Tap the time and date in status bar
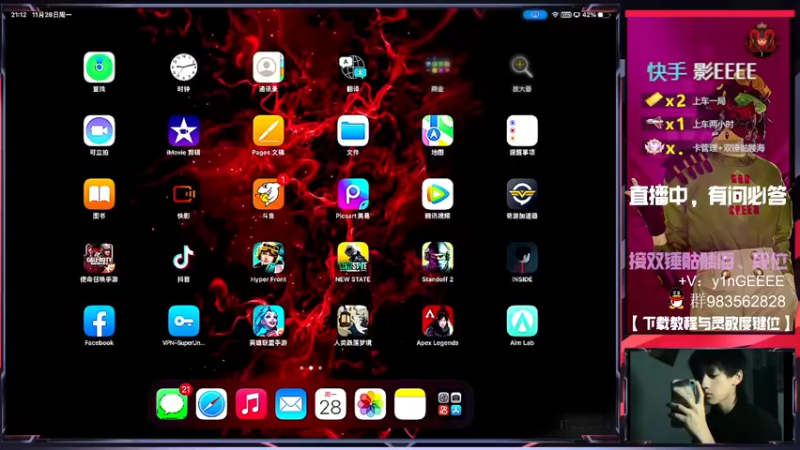 (x=41, y=15)
